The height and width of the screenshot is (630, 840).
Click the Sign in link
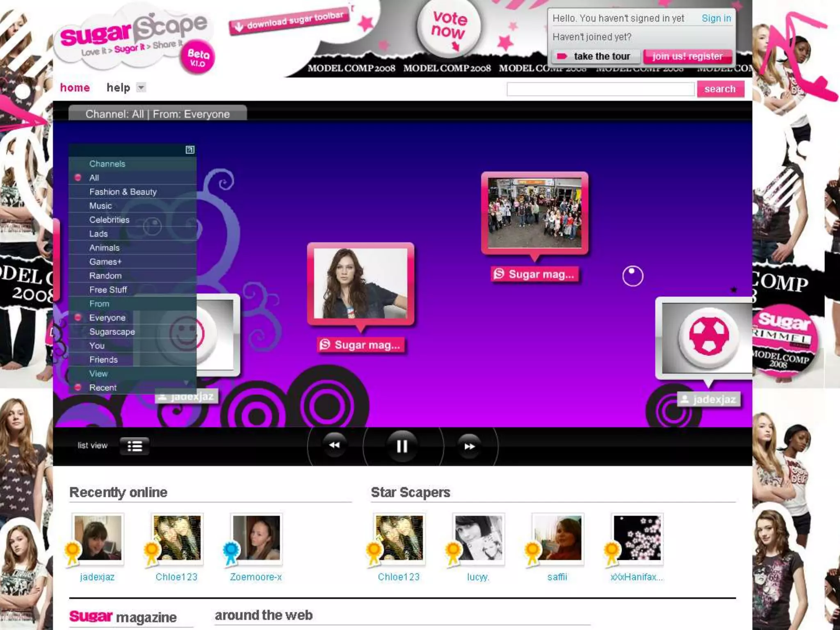(x=716, y=18)
